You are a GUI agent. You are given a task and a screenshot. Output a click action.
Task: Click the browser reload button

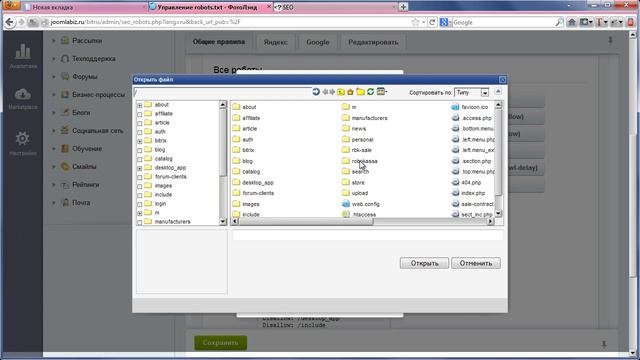coord(432,22)
